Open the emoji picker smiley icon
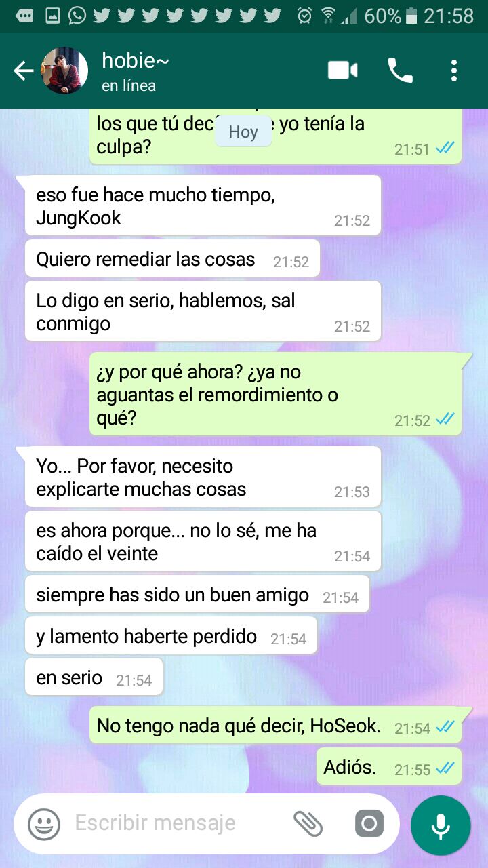 coord(44,824)
